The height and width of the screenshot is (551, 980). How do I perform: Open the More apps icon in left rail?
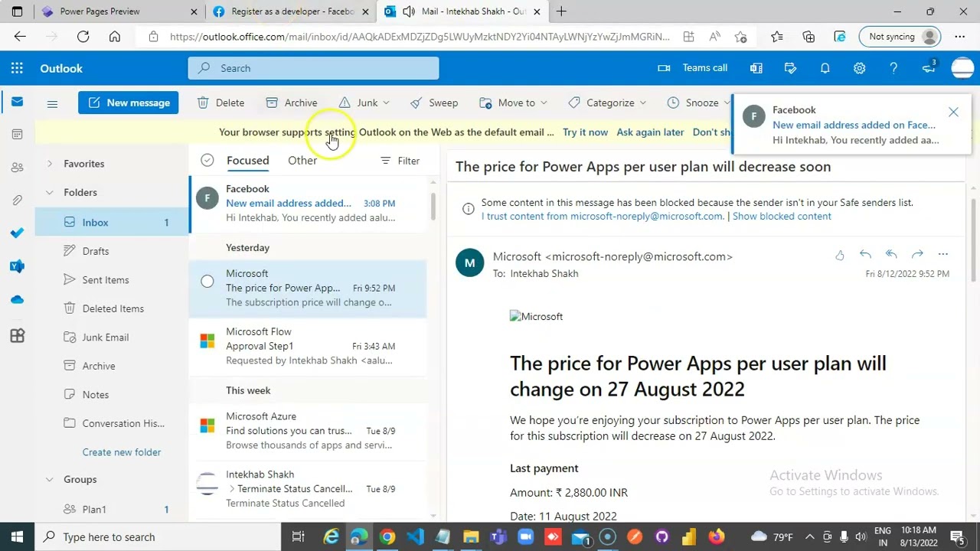click(17, 335)
